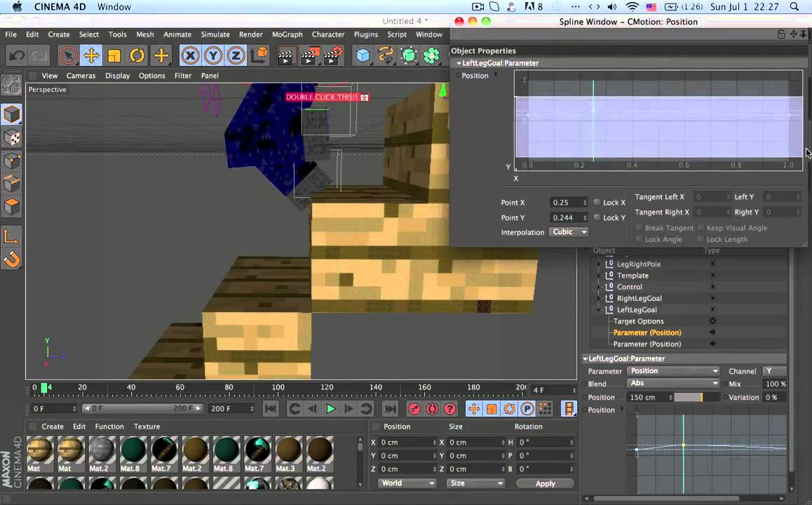Viewport: 812px width, 505px height.
Task: Activate the Scale tool in top toolbar
Action: point(114,55)
